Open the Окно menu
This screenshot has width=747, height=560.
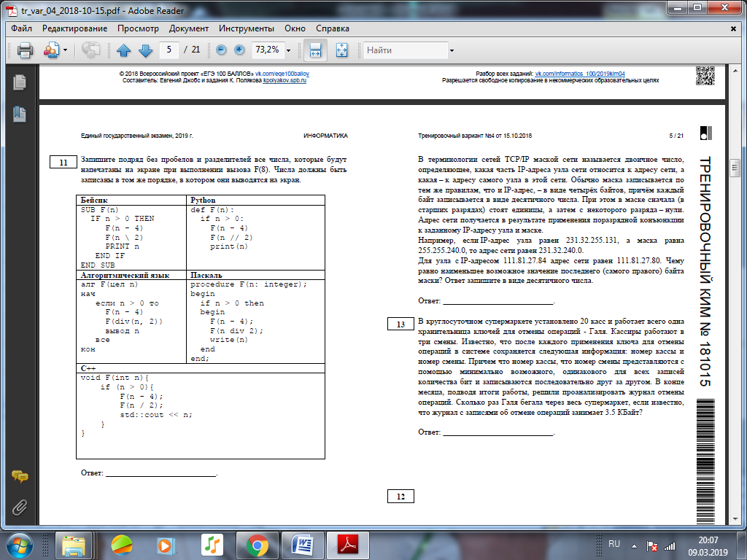click(295, 28)
